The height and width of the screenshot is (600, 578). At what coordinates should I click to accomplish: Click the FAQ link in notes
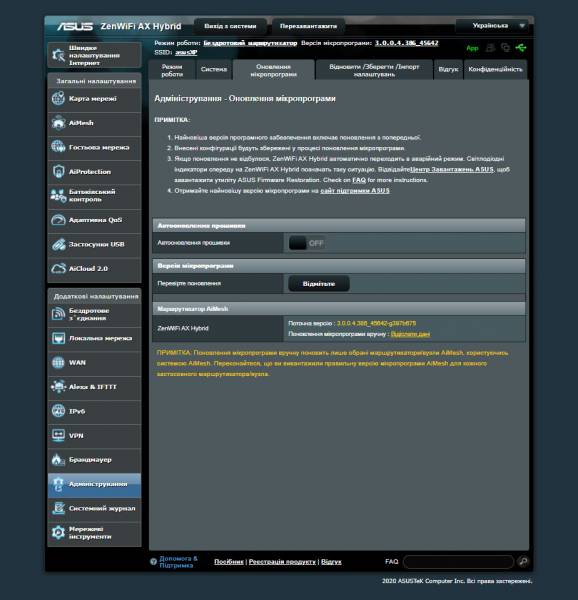358,180
